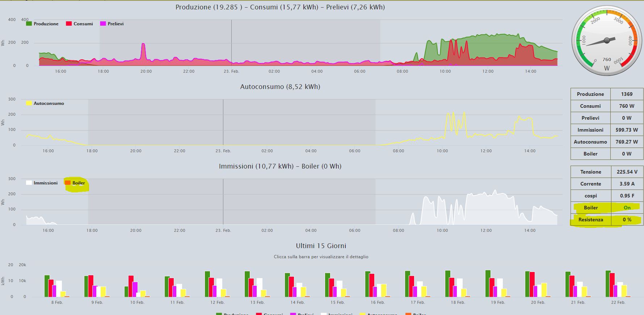Screen dimensions: 644x315
Task: Click the 'Ultimi 15 Giorni' chart title
Action: [x=321, y=246]
